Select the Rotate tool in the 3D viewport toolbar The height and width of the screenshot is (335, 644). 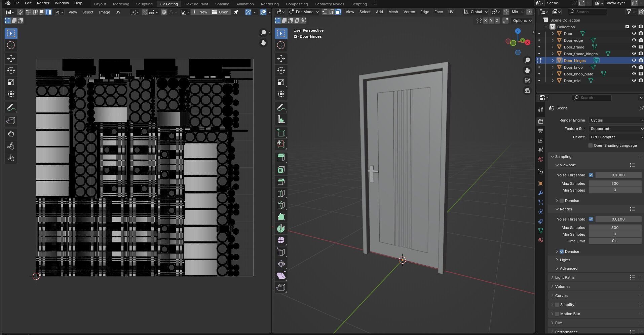tap(281, 70)
